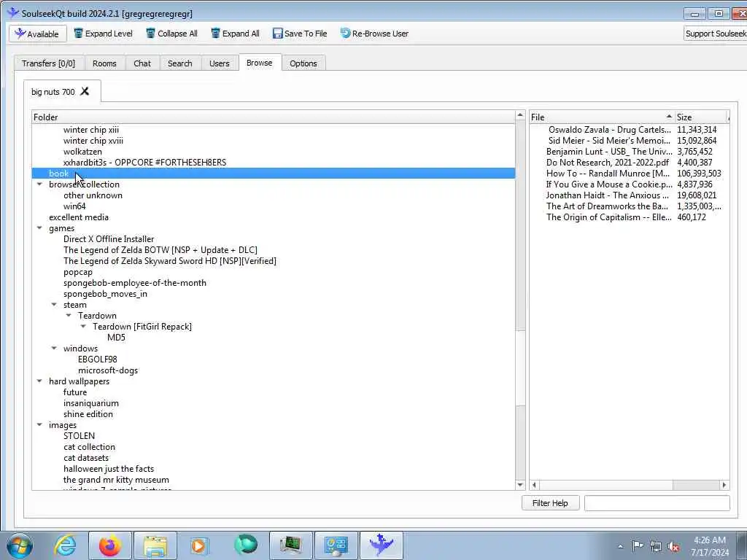Click the Available status button

pos(38,34)
